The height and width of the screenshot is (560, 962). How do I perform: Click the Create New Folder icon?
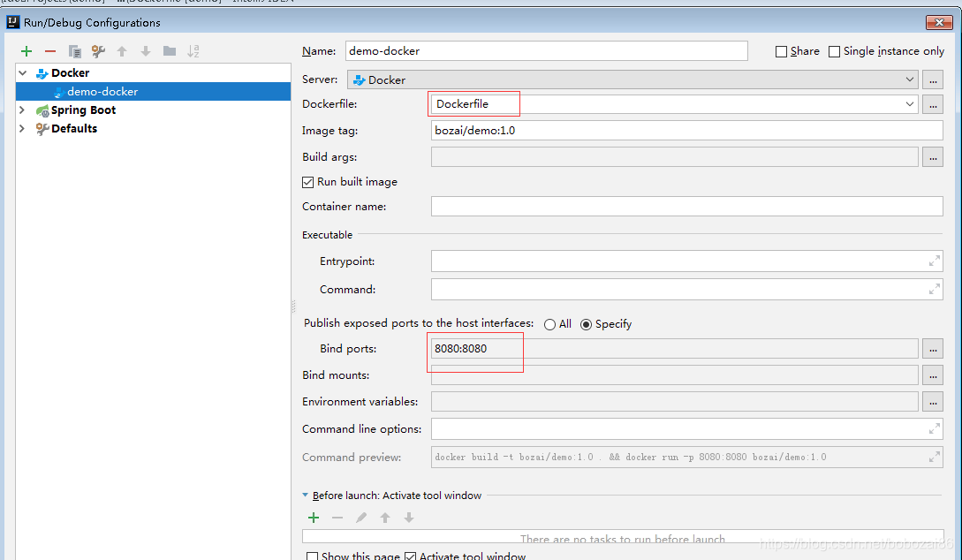pos(170,51)
